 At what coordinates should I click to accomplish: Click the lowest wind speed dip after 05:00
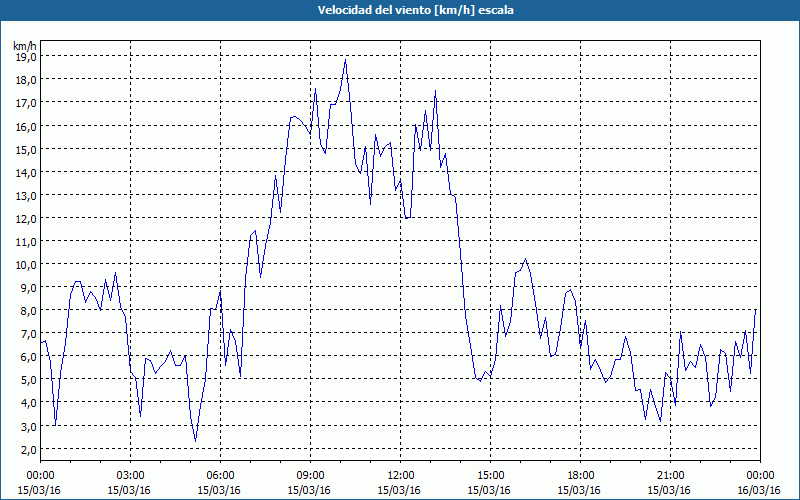coord(195,440)
